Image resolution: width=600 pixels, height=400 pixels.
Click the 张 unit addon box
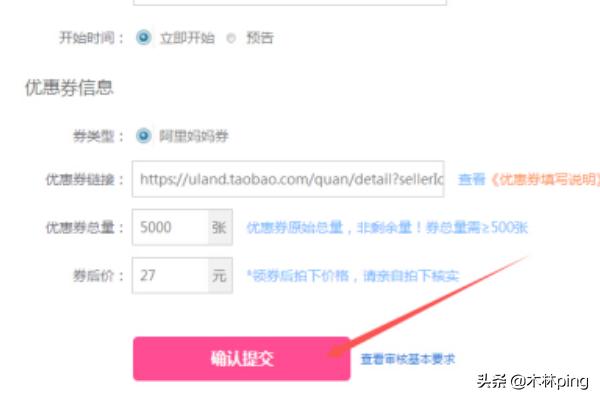220,227
